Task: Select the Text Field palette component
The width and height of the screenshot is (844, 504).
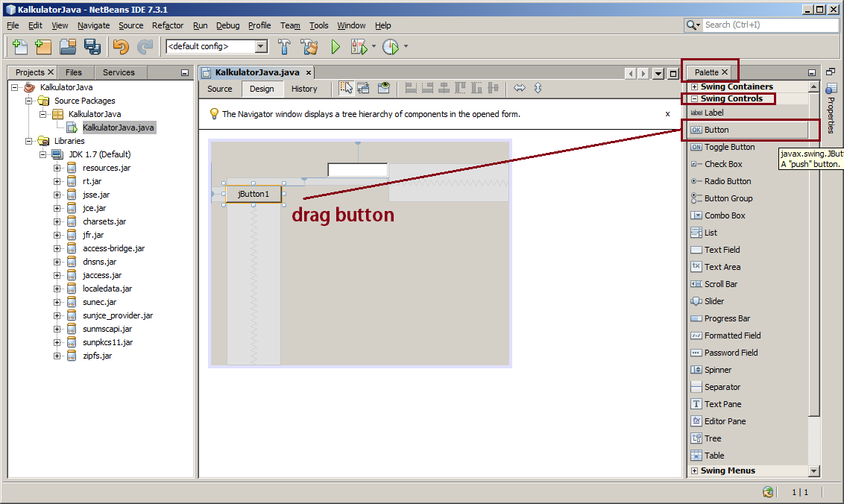Action: click(749, 250)
